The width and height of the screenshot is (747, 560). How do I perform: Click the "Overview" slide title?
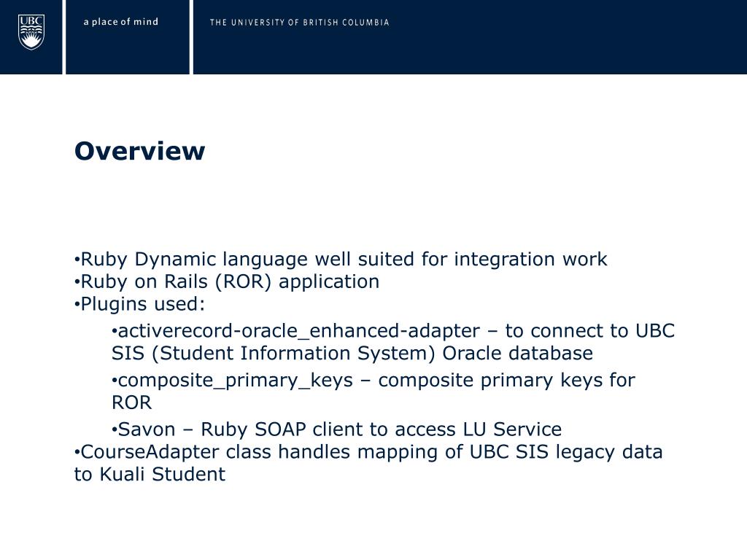click(139, 151)
